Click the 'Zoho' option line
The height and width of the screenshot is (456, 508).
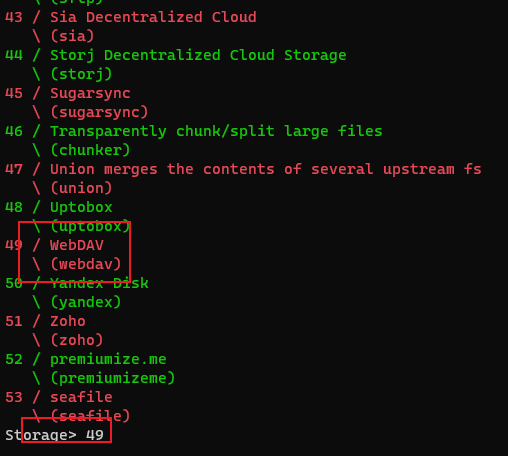(x=45, y=321)
